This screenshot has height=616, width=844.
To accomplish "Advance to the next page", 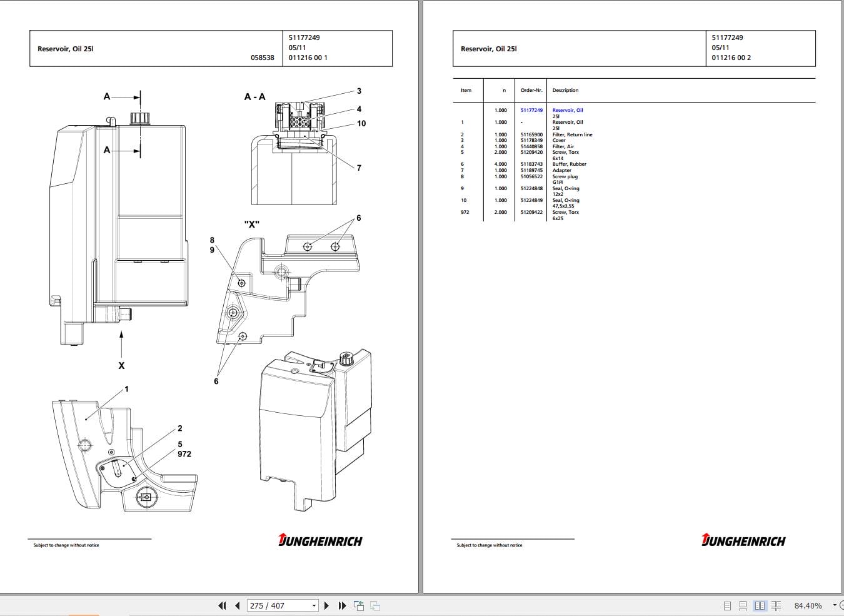I will click(x=326, y=605).
